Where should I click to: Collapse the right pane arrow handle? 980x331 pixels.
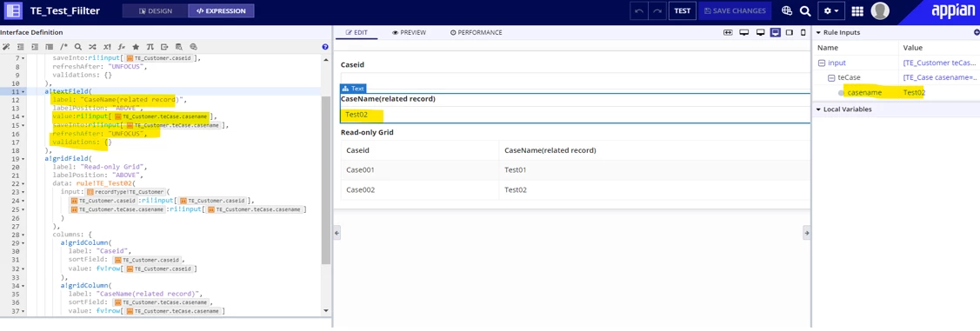click(806, 232)
